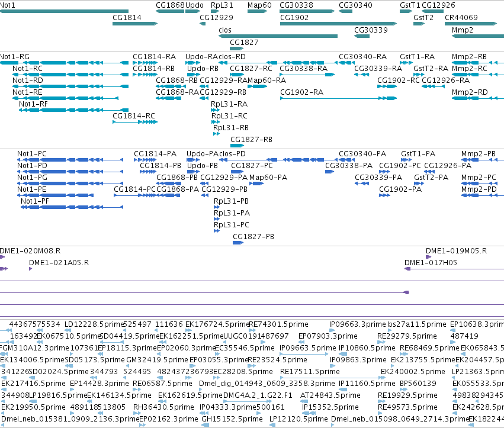Select the GH15152.5prime EST label
Viewport: 504px width, 428px height.
point(232,420)
